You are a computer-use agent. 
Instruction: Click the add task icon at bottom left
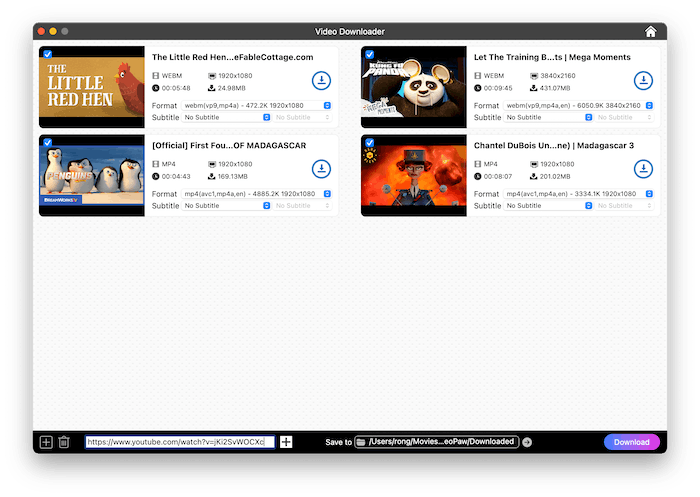tap(46, 442)
